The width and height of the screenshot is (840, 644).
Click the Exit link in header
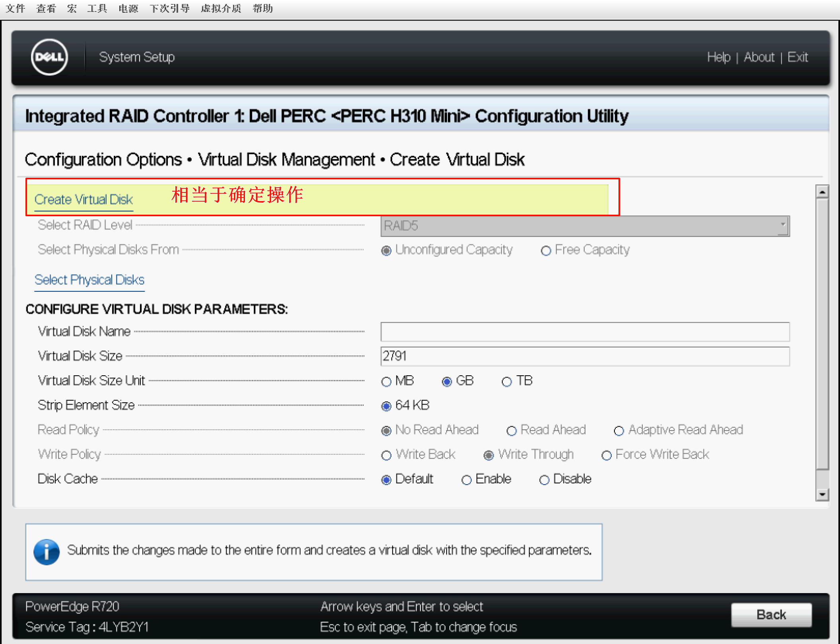tap(797, 57)
